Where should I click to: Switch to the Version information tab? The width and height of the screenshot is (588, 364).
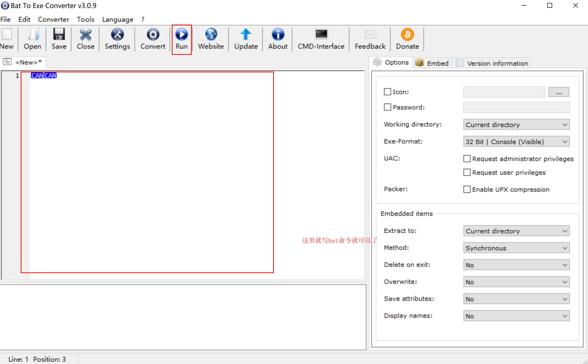[x=497, y=63]
